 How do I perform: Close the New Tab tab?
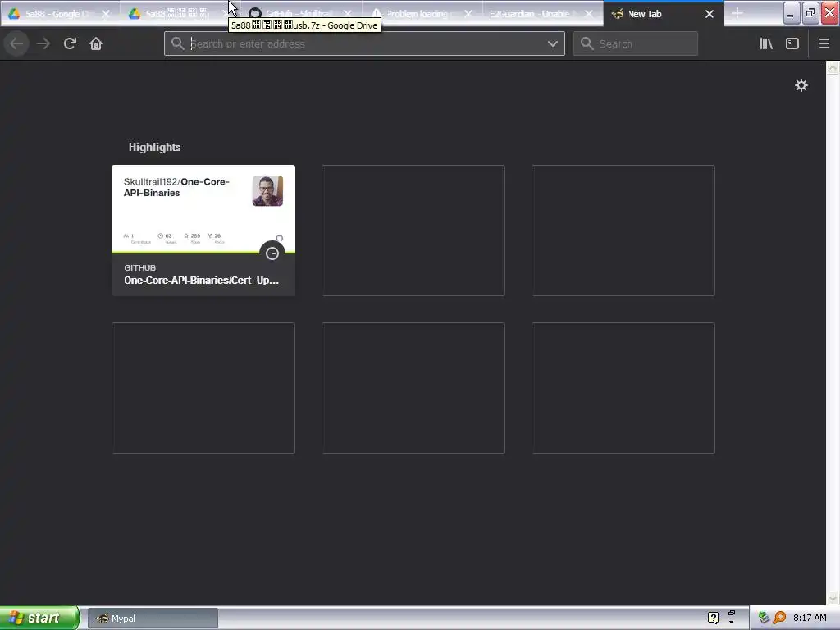point(710,14)
